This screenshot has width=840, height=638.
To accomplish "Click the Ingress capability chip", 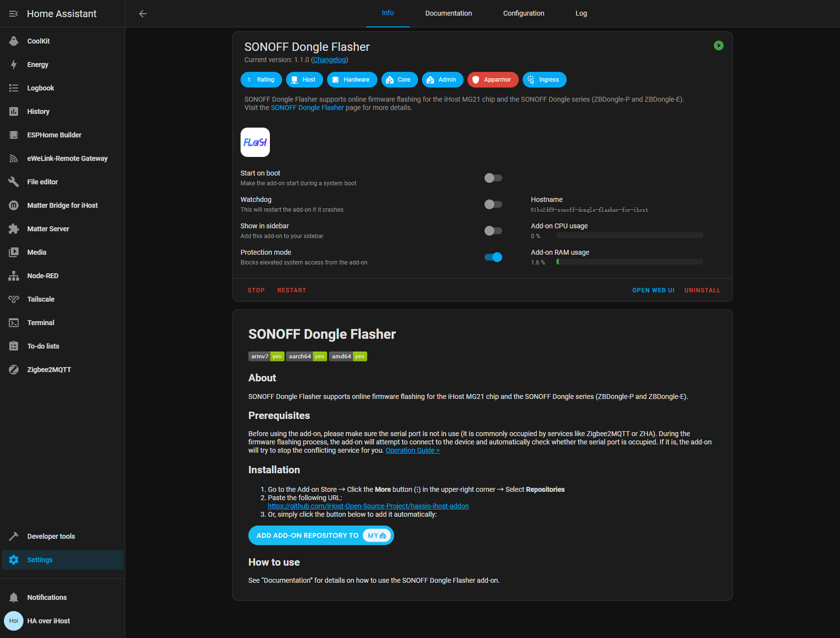I will [545, 80].
